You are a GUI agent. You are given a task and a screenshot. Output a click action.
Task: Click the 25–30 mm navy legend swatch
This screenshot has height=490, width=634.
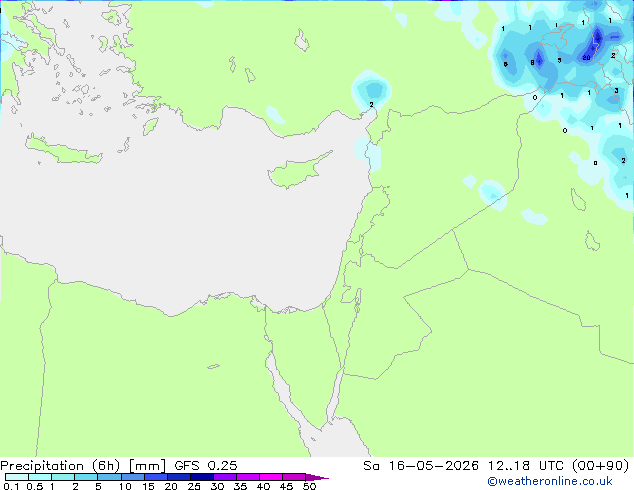(202, 477)
